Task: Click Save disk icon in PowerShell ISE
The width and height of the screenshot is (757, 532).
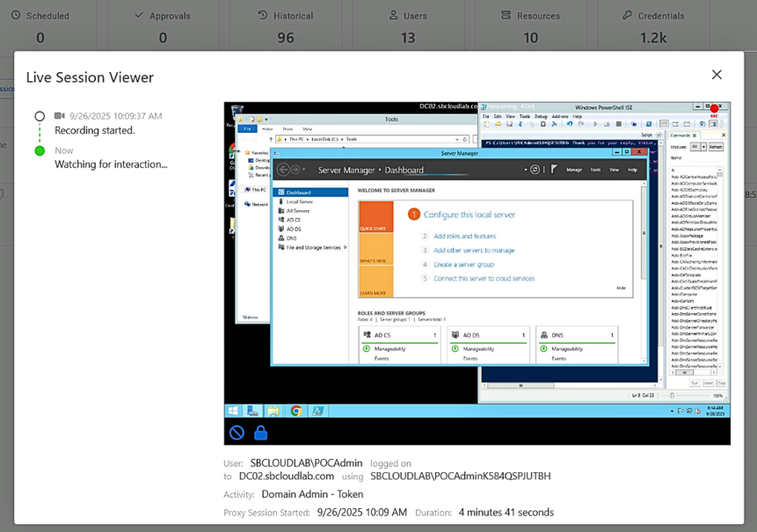Action: tap(509, 124)
